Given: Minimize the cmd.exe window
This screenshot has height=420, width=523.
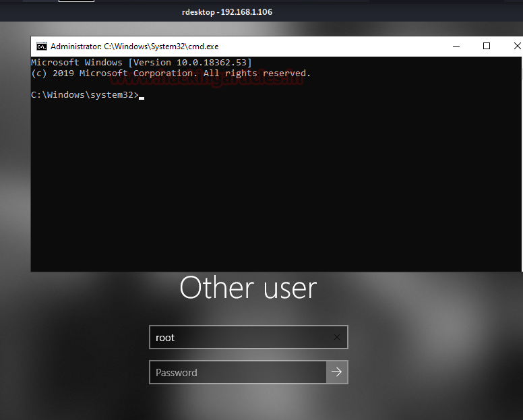Looking at the screenshot, I should click(x=456, y=46).
